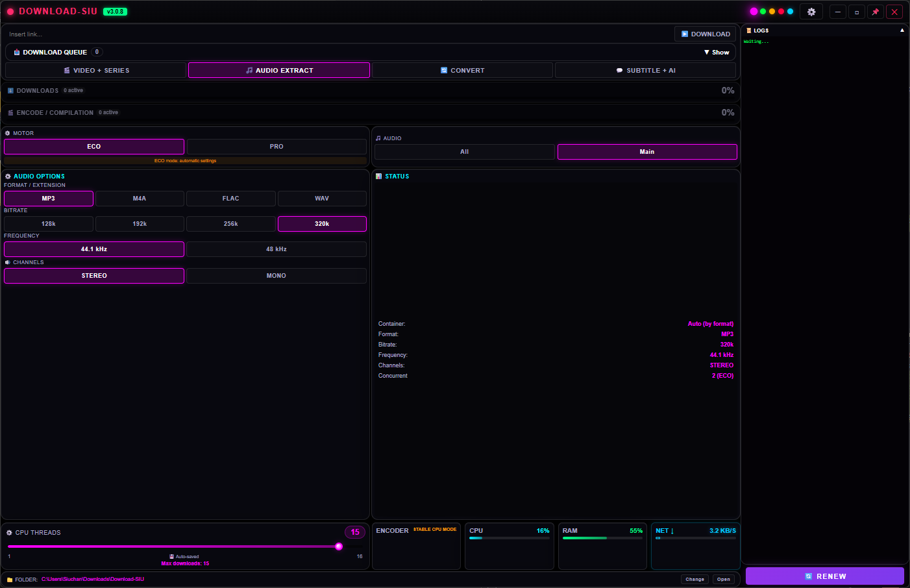
Task: Click the download folder path link
Action: tap(93, 580)
